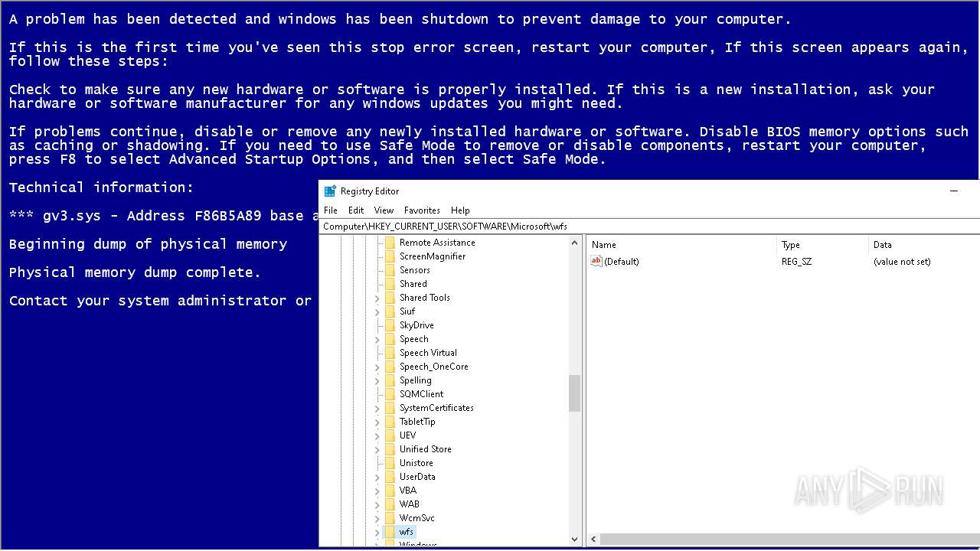Viewport: 980px width, 551px height.
Task: Expand the wfs key
Action: [x=377, y=532]
